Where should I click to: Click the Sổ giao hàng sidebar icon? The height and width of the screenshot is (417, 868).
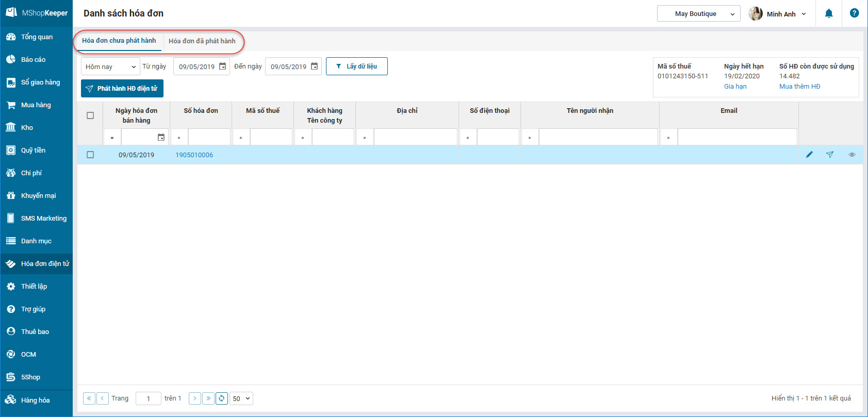pyautogui.click(x=11, y=82)
